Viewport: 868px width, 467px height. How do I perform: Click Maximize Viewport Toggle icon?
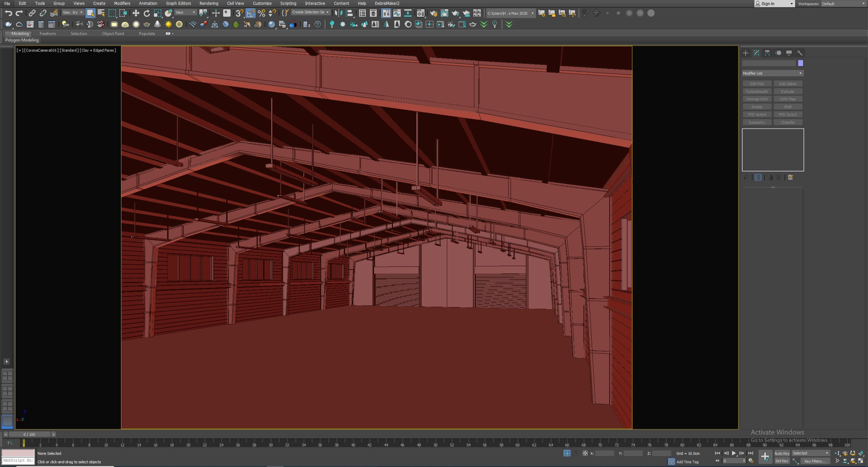(x=861, y=461)
